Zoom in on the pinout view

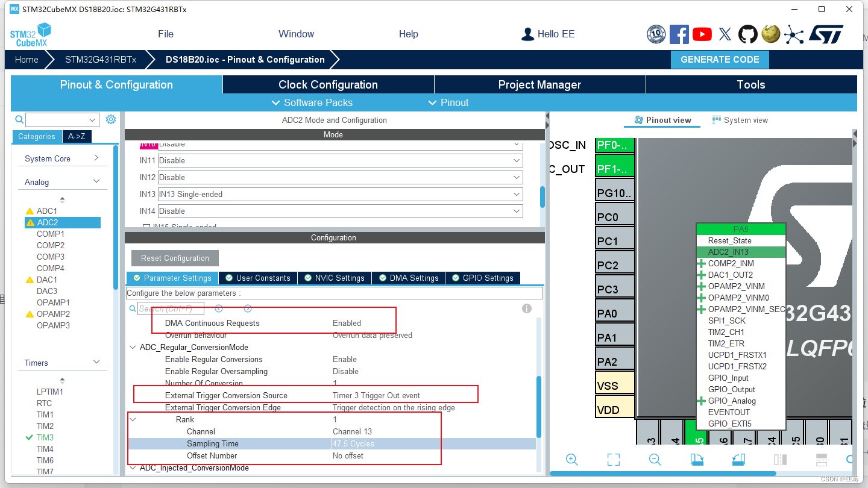(572, 460)
